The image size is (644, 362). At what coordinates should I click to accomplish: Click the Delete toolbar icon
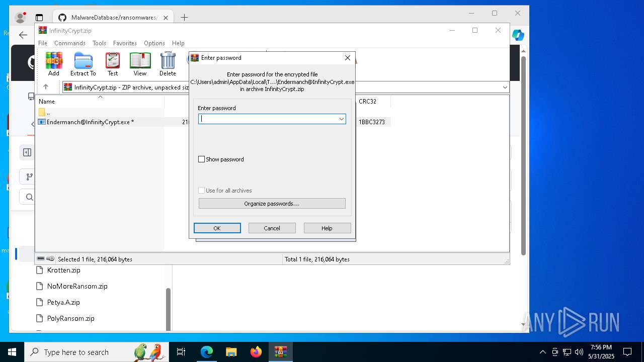click(x=168, y=64)
